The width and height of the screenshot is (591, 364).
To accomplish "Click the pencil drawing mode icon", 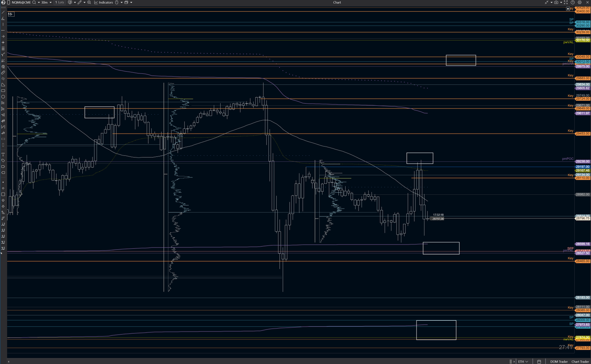I will pos(80,2).
